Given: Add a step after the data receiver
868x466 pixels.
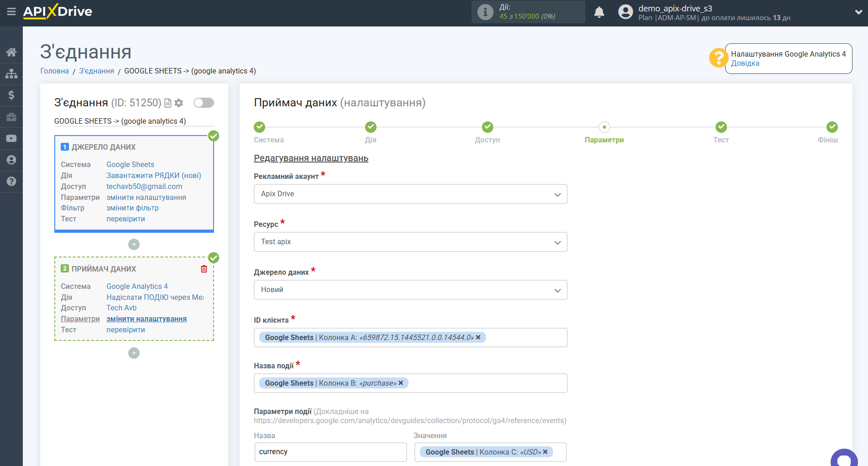Looking at the screenshot, I should point(134,353).
